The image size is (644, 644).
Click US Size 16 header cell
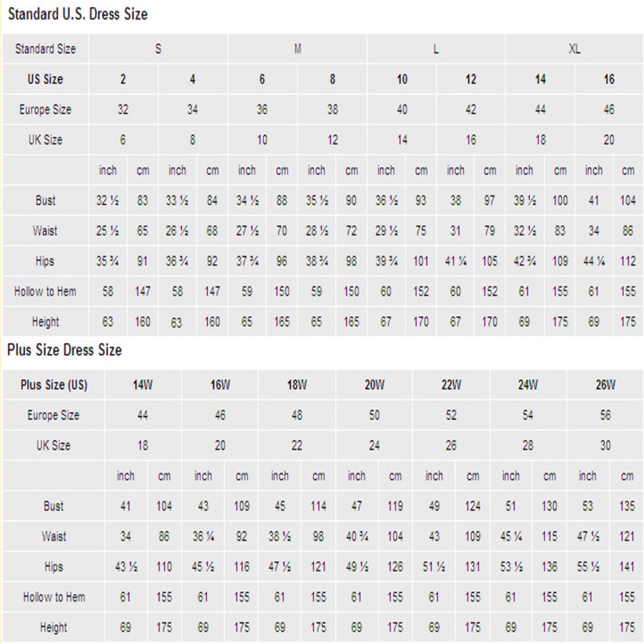[609, 79]
